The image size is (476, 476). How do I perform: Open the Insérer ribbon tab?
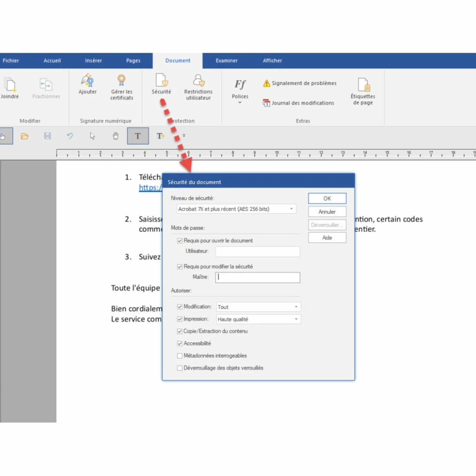coord(93,61)
